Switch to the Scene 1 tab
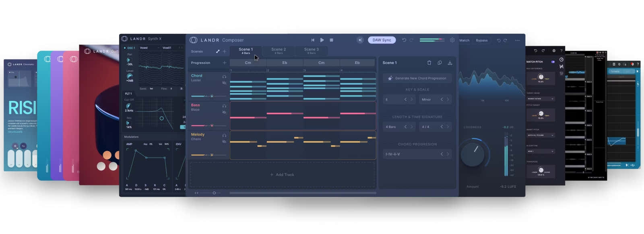 pos(246,51)
